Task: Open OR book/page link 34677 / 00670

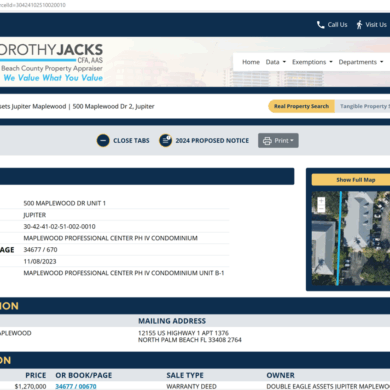Action: coord(76,386)
